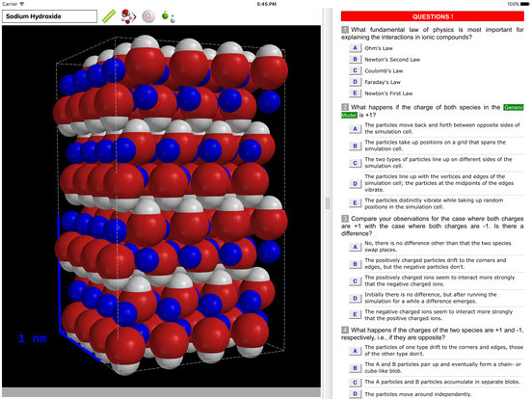Answer C: particles accumulate in separate blobs
Viewport: 532px width, 399px height.
[x=355, y=382]
